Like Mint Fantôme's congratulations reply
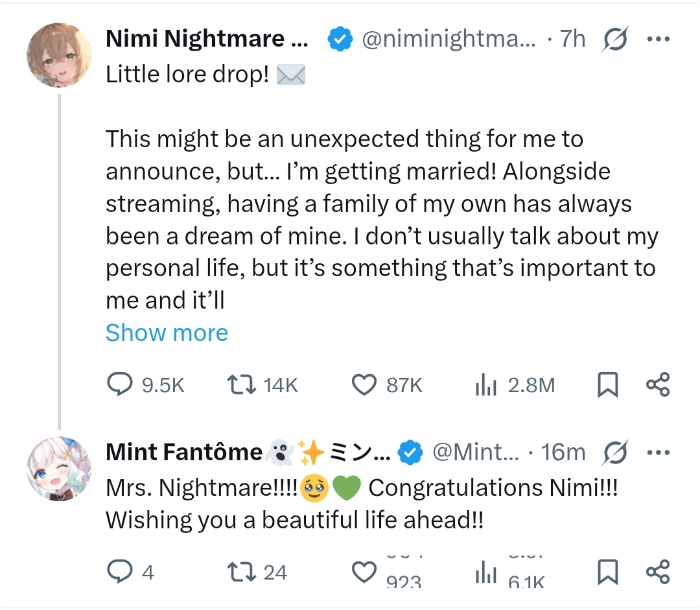 click(x=364, y=572)
